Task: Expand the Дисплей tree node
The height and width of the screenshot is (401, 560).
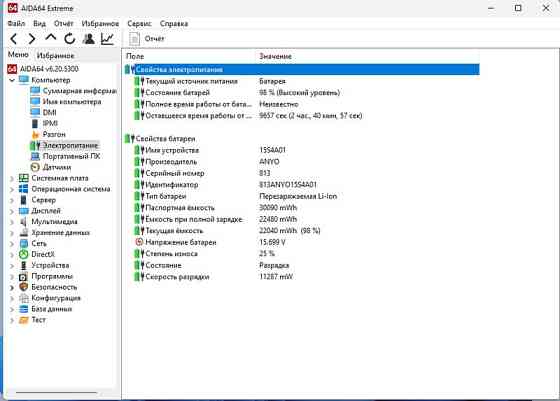Action: point(12,211)
